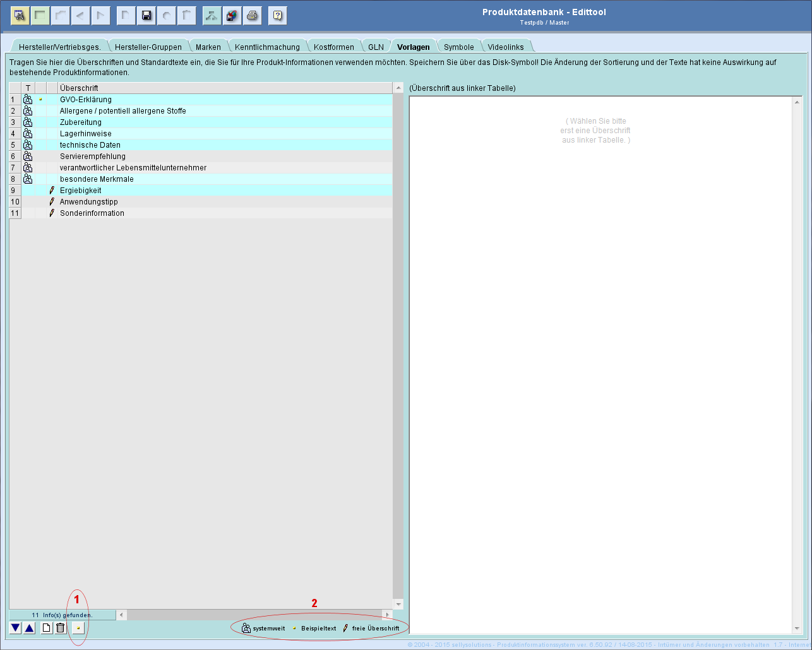This screenshot has width=812, height=650.
Task: Move the selected entry down with the blue down arrow
Action: pyautogui.click(x=16, y=628)
